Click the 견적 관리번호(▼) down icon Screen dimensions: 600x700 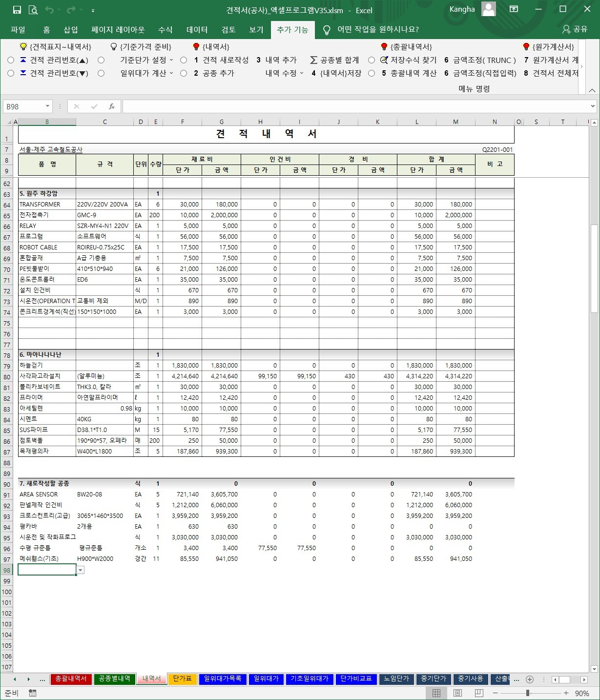(23, 73)
